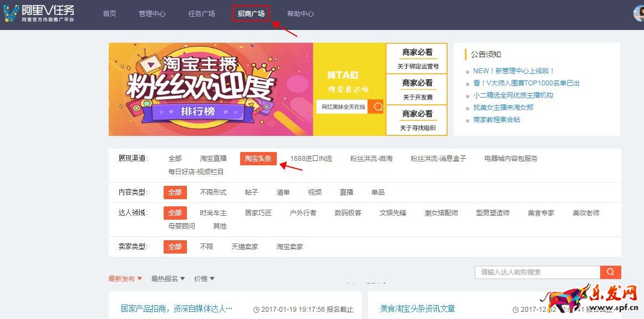This screenshot has height=319, width=644.
Task: Filter by 数码极客 domain
Action: (348, 213)
